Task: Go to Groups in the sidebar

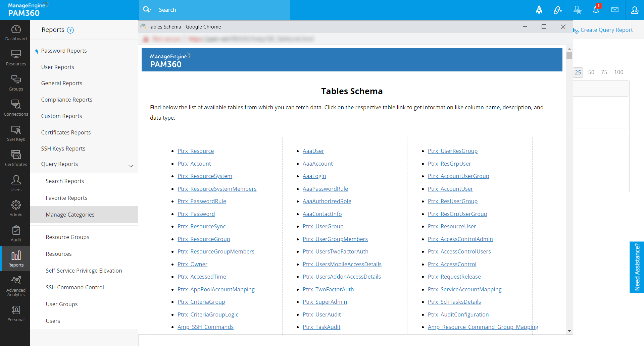Action: 16,83
